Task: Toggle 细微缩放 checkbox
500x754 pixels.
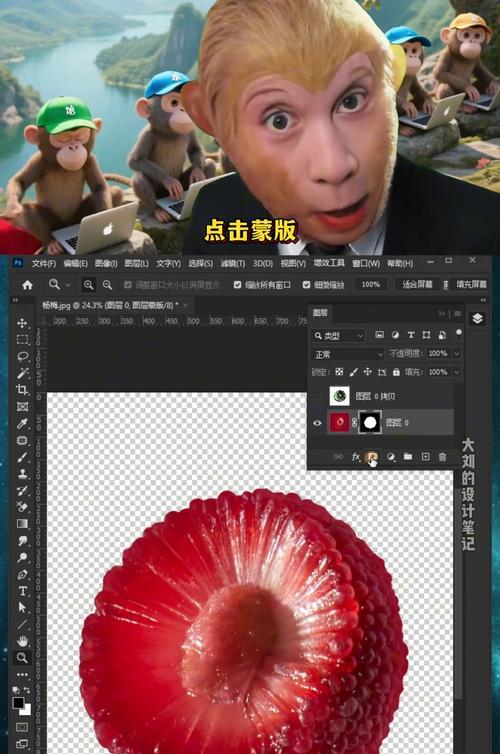Action: [x=306, y=285]
